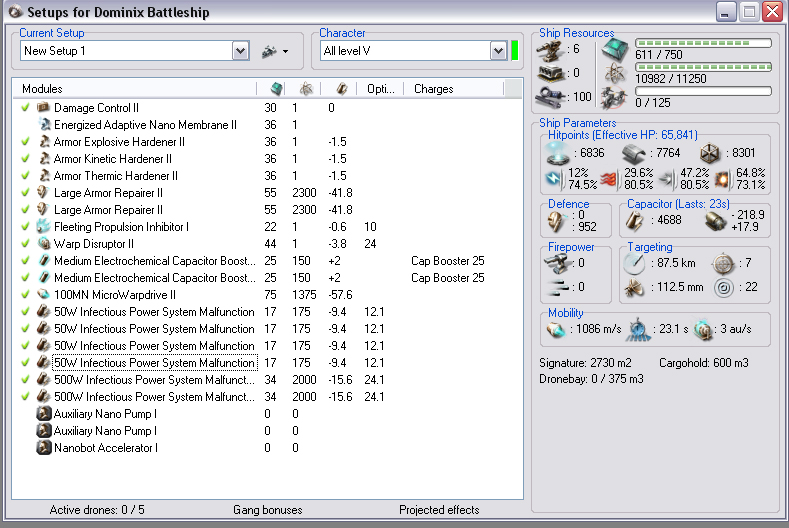Click the CPU resource icon
Viewport: 789px width, 528px height.
[x=615, y=48]
